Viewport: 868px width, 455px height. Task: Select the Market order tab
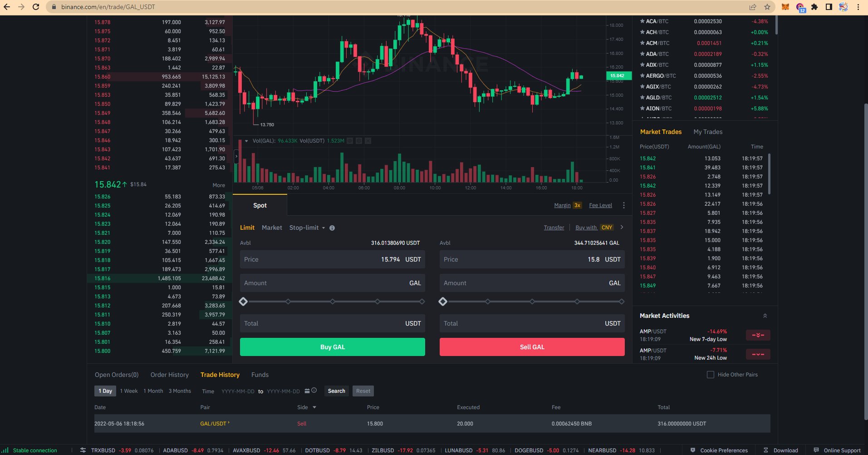pos(272,227)
